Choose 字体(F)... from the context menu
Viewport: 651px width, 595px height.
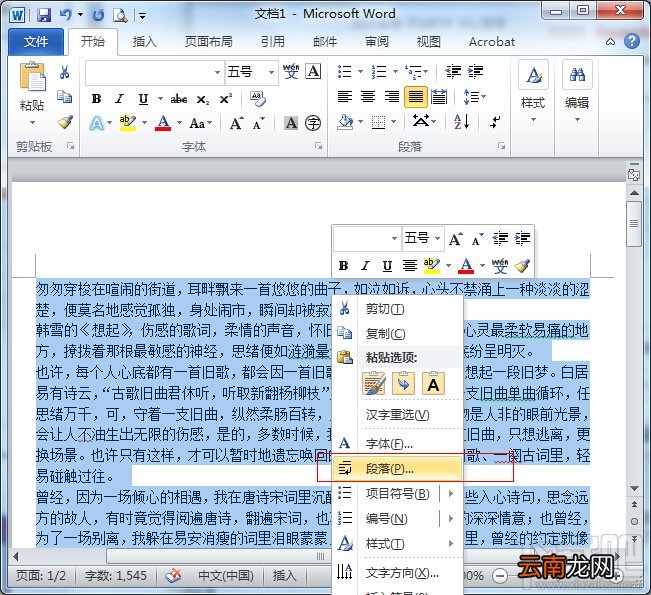pos(397,444)
